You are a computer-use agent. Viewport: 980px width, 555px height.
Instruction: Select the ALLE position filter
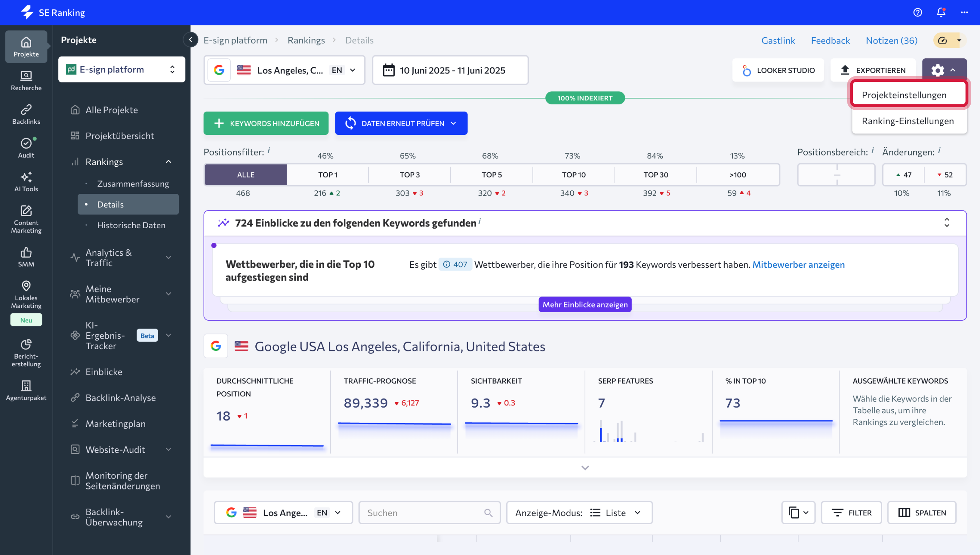[246, 175]
